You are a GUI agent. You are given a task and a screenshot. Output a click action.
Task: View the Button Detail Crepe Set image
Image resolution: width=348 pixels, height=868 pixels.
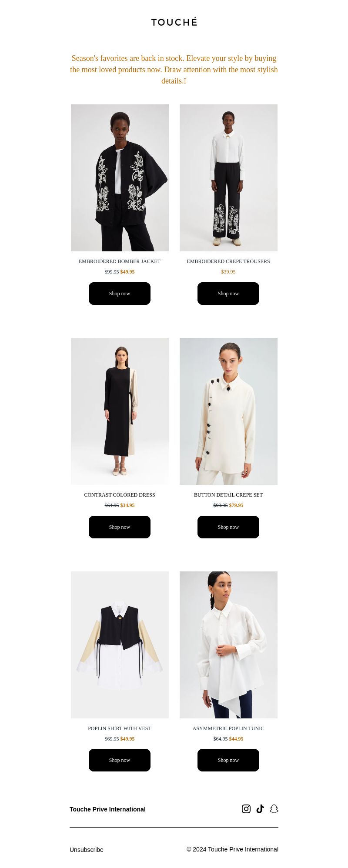[x=228, y=411]
